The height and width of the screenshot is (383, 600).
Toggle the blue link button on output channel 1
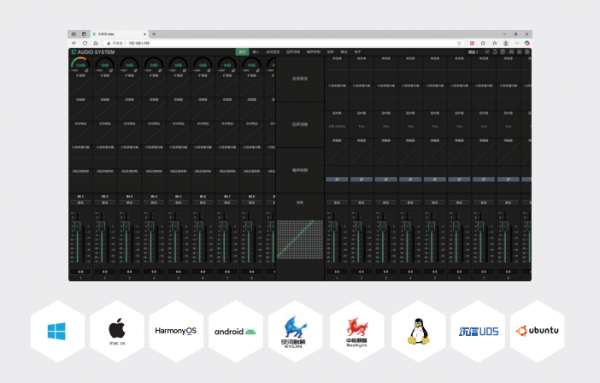pos(337,179)
